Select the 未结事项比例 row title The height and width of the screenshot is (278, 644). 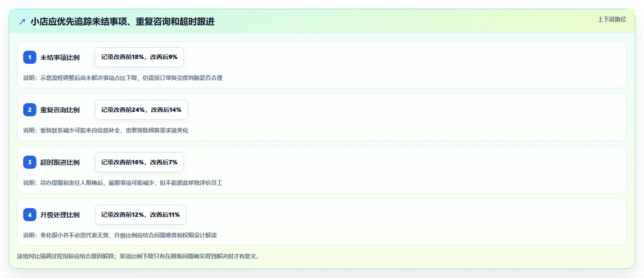(60, 57)
